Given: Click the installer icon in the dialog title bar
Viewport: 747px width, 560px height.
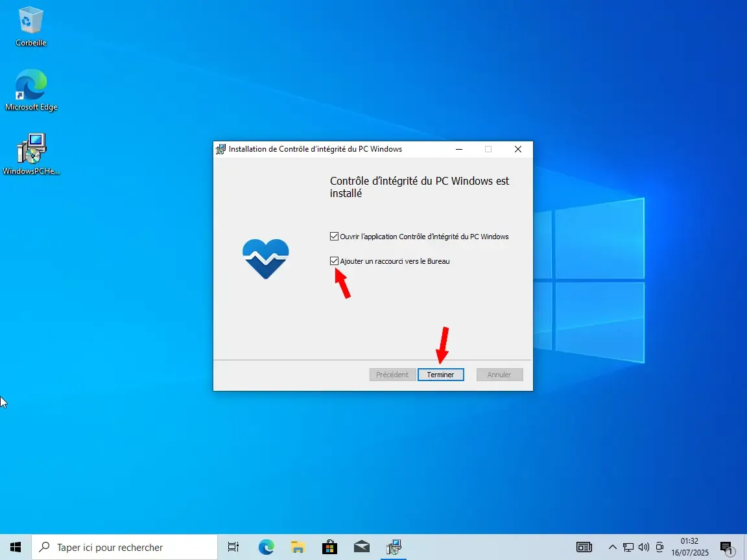Looking at the screenshot, I should tap(220, 149).
